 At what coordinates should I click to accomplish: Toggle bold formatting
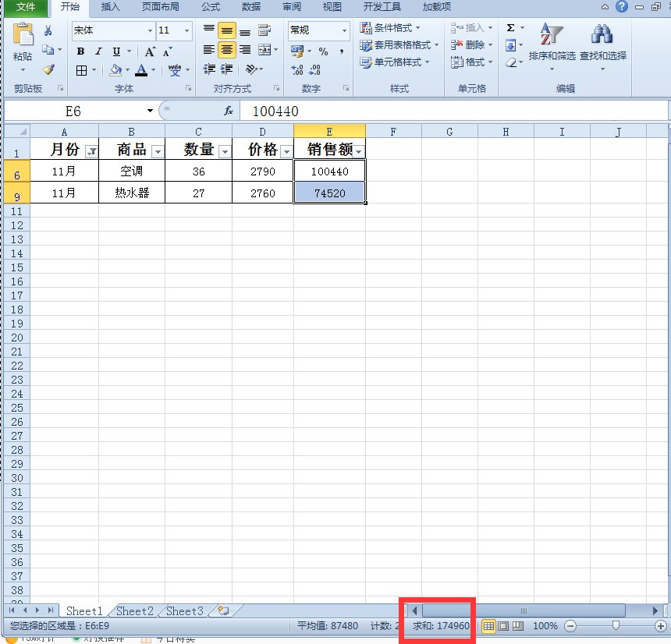pos(80,51)
